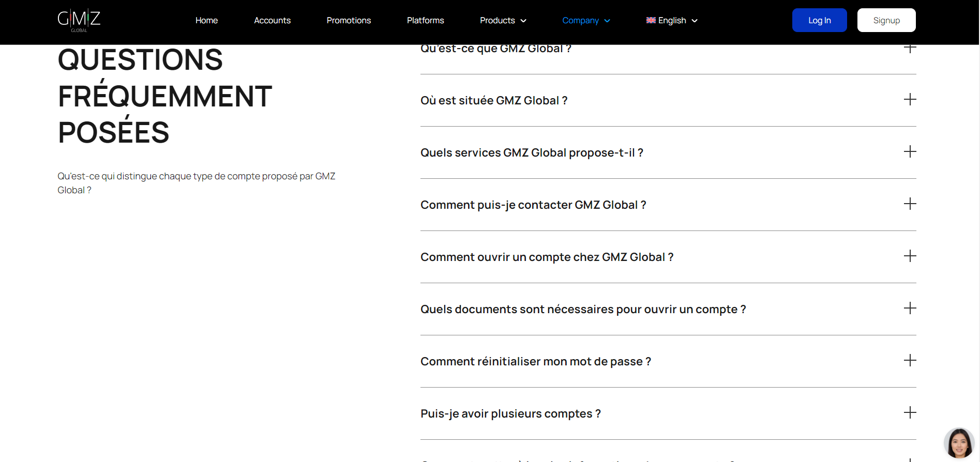Open the live chat support avatar
The image size is (980, 462).
(959, 443)
